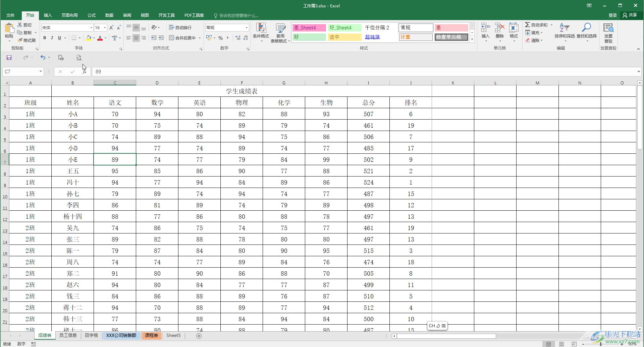Open the Name Box dropdown for C7

pos(41,71)
